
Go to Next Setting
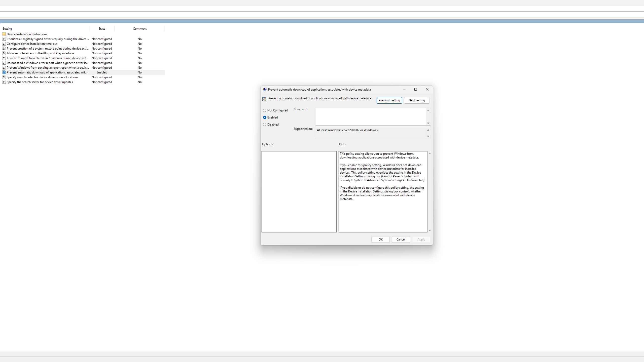pyautogui.click(x=417, y=100)
